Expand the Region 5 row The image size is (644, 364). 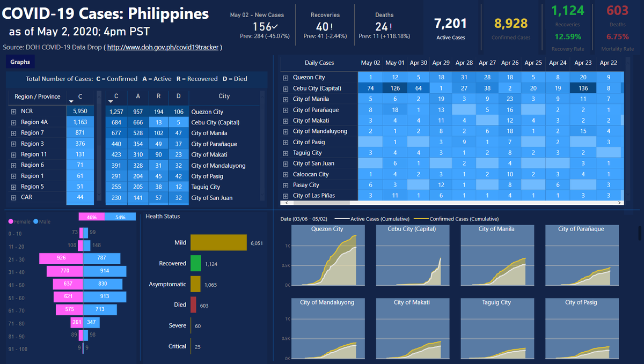pyautogui.click(x=13, y=187)
